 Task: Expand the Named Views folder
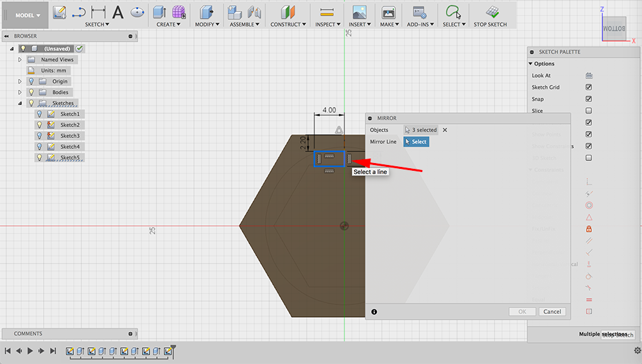point(19,59)
